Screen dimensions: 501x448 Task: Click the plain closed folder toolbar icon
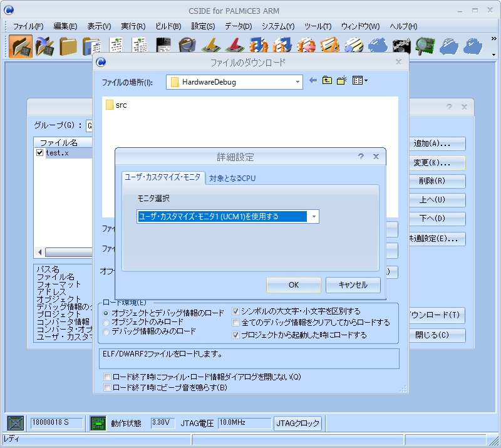(x=68, y=46)
